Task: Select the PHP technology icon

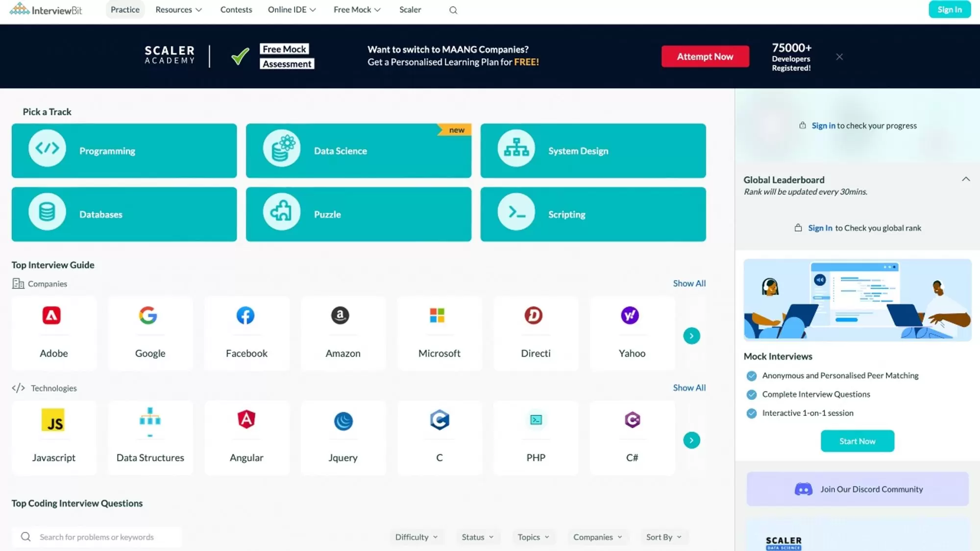Action: pyautogui.click(x=536, y=420)
